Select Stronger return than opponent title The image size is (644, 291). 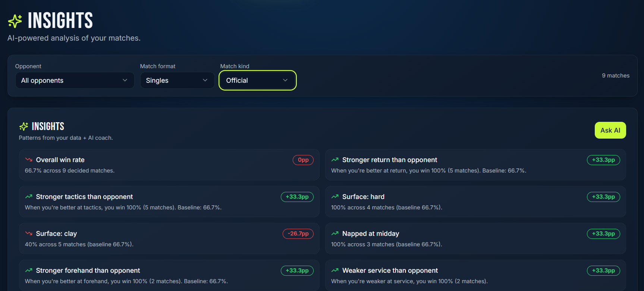tap(390, 160)
